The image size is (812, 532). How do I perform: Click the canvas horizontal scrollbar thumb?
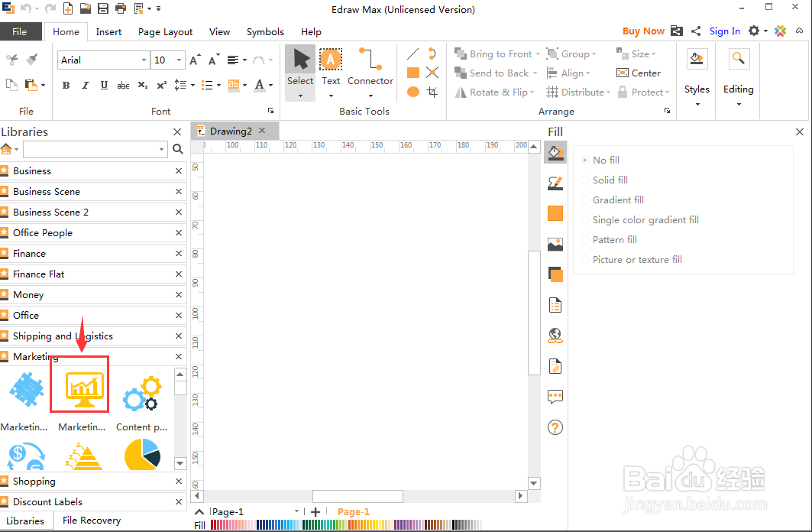pos(357,496)
